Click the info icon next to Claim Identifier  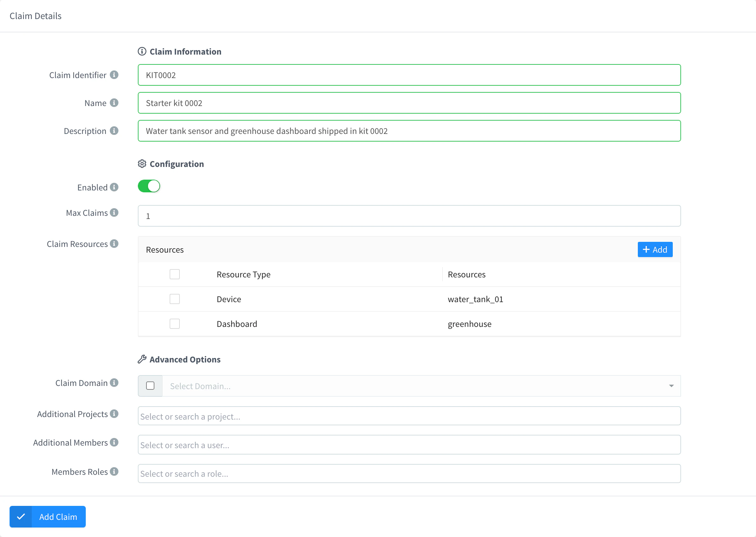(x=114, y=75)
